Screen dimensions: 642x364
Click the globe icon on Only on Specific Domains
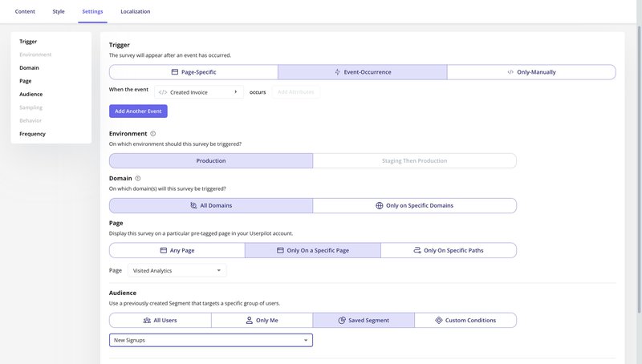tap(380, 205)
